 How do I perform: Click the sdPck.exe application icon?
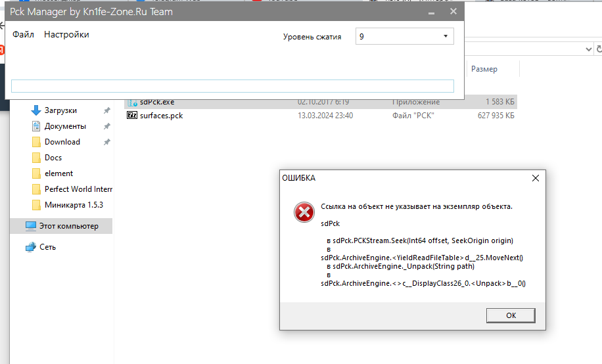point(132,102)
